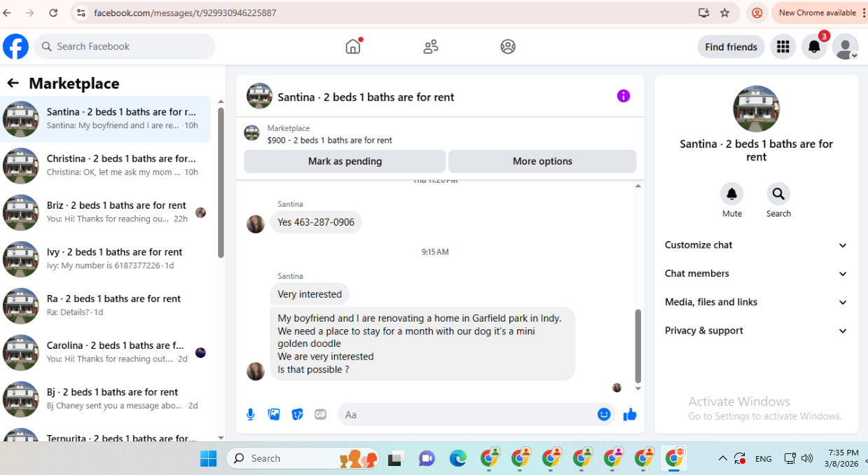Viewport: 868px width, 475px height.
Task: Open Christina's conversation in the chat list
Action: click(x=105, y=165)
